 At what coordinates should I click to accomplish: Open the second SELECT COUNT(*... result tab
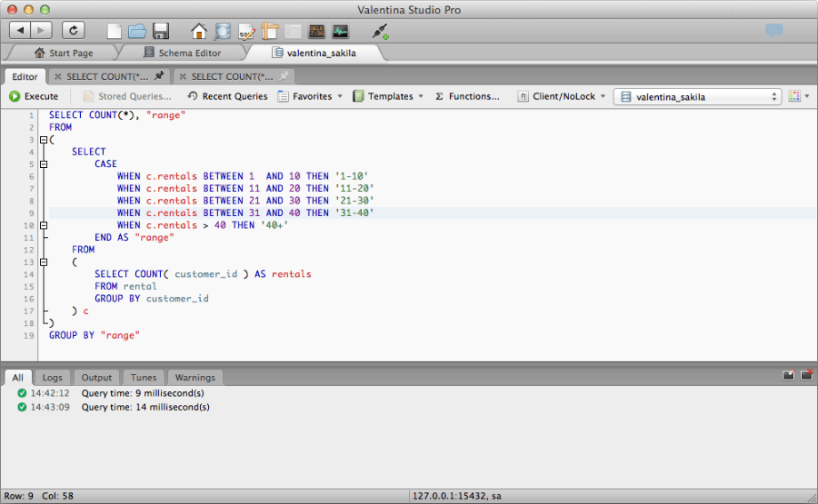coord(232,76)
